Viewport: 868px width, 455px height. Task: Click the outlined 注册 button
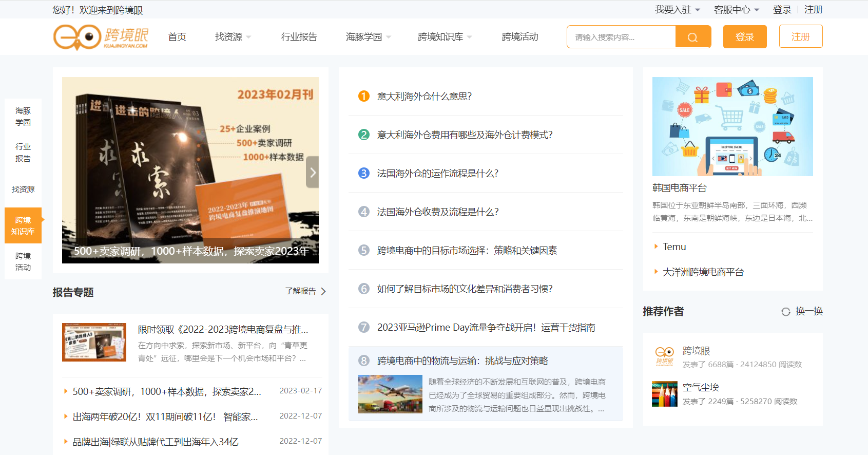(801, 36)
